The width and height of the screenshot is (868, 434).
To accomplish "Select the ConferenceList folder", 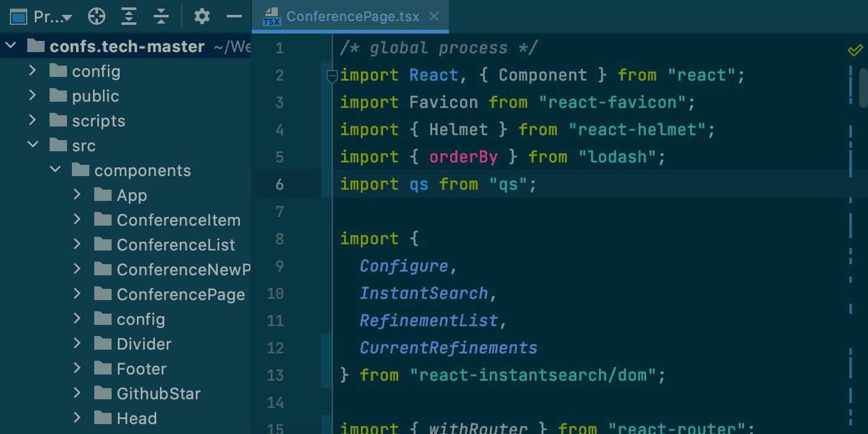I will click(125, 245).
